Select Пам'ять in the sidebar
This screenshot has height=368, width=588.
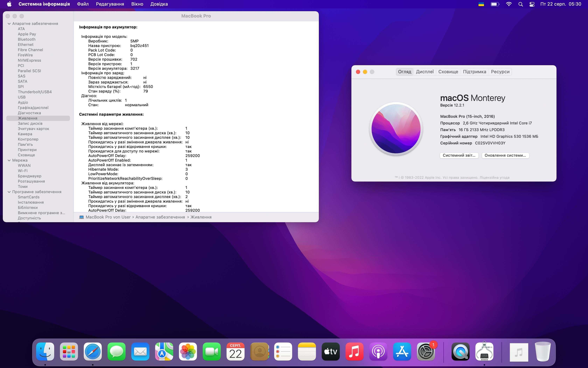[x=25, y=144]
